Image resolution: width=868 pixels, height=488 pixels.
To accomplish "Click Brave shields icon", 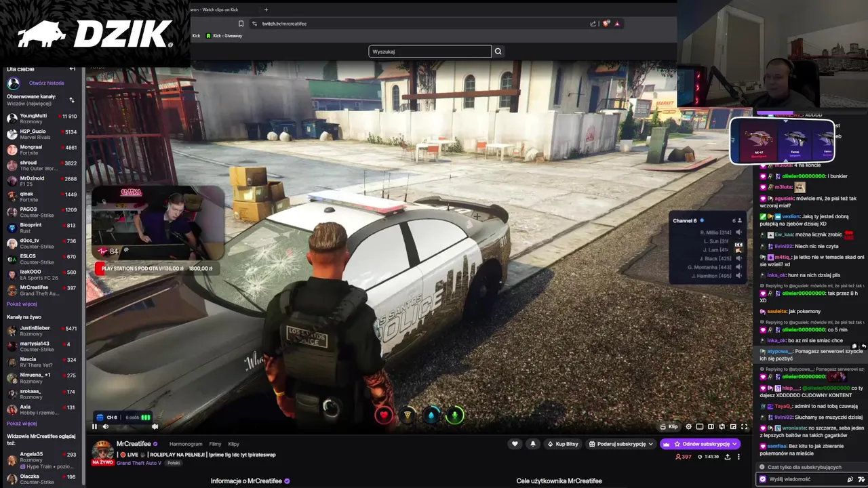I will coord(606,24).
